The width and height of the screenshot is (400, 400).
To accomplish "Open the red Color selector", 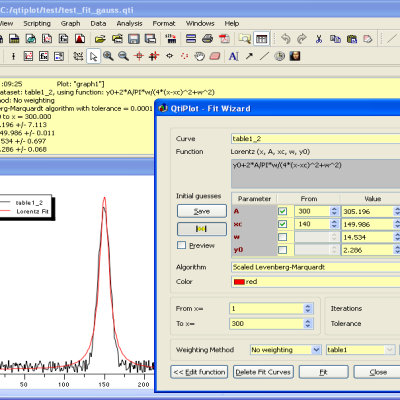I will (x=315, y=282).
